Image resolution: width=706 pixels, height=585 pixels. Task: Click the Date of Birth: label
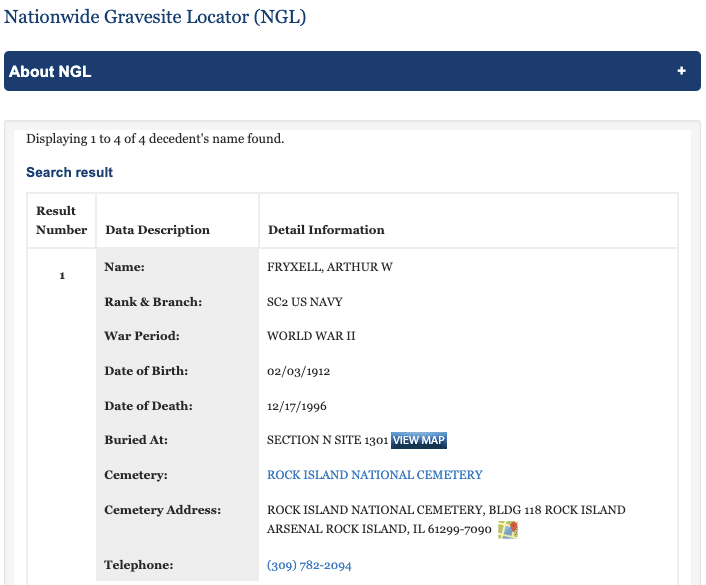146,371
